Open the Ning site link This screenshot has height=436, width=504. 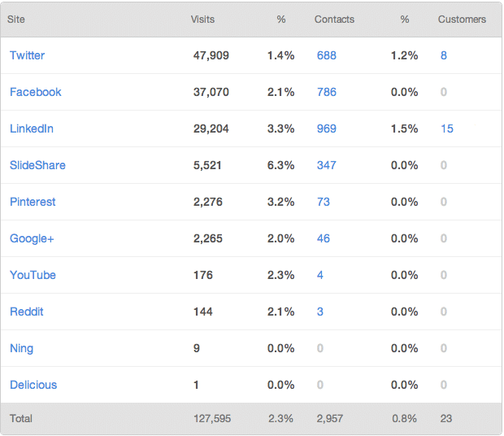(21, 348)
